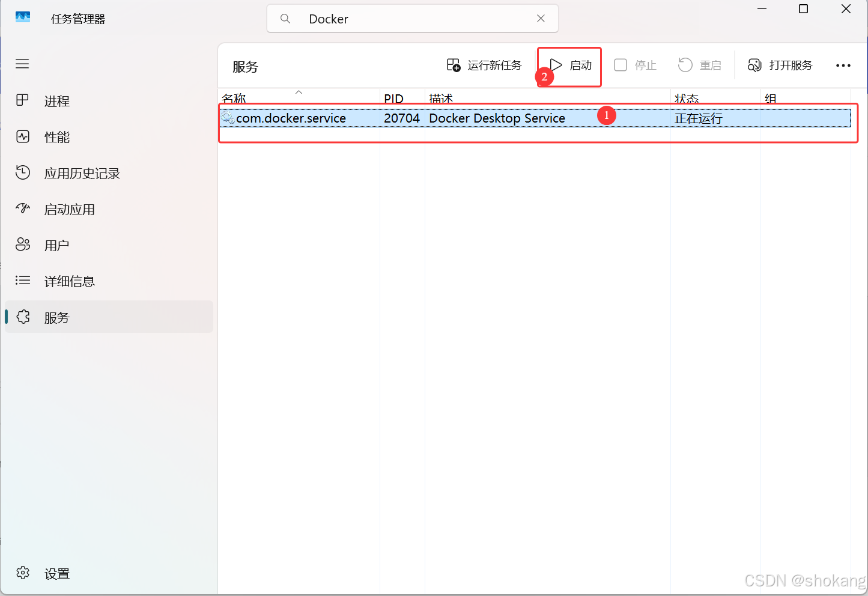The width and height of the screenshot is (868, 596).
Task: Open the 性能 (Performance) page
Action: coord(57,137)
